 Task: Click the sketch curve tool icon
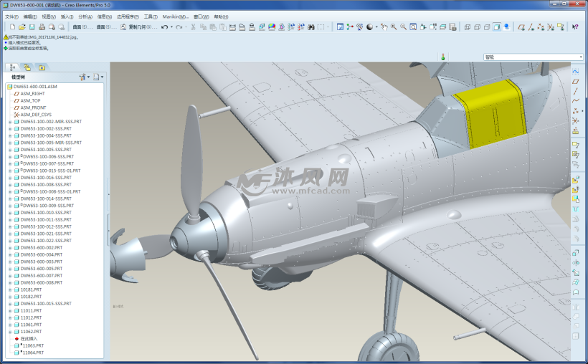pos(576,71)
